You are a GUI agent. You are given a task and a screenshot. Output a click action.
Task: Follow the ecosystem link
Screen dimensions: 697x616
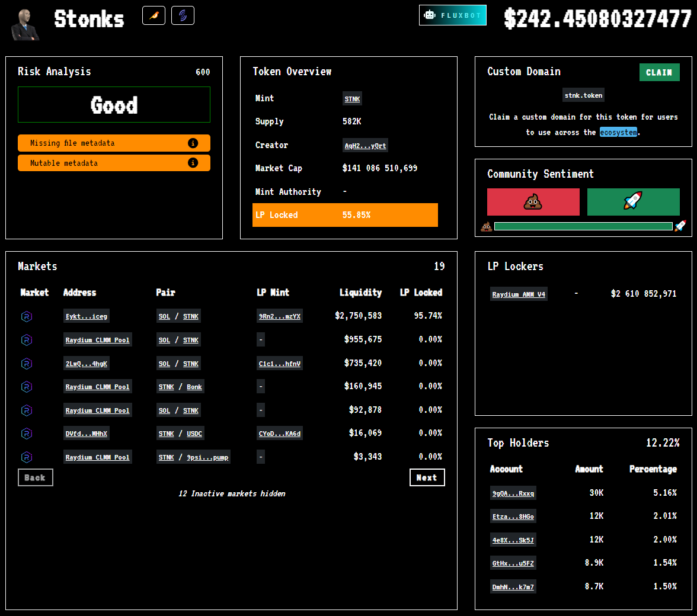click(x=618, y=132)
